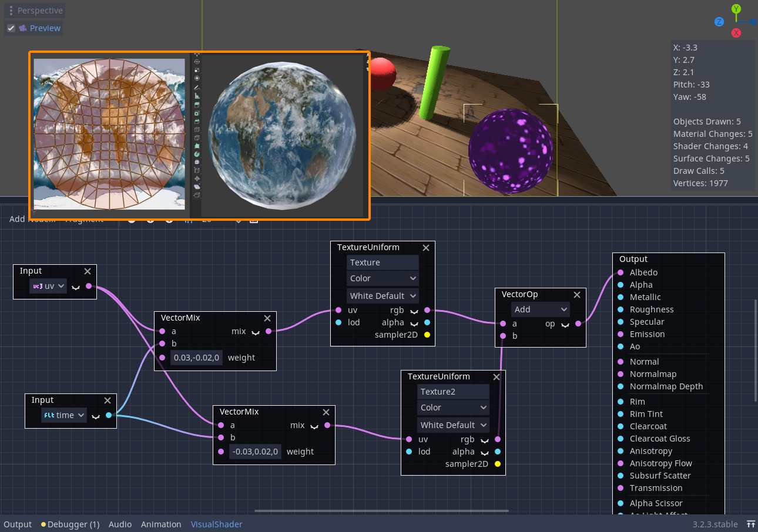
Task: Open the Debugger (1) panel
Action: click(x=70, y=524)
